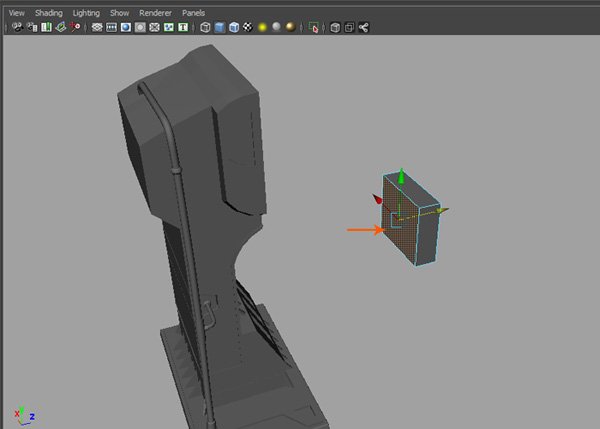Toggle the Field Chart icon
The height and width of the screenshot is (429, 600).
click(154, 27)
